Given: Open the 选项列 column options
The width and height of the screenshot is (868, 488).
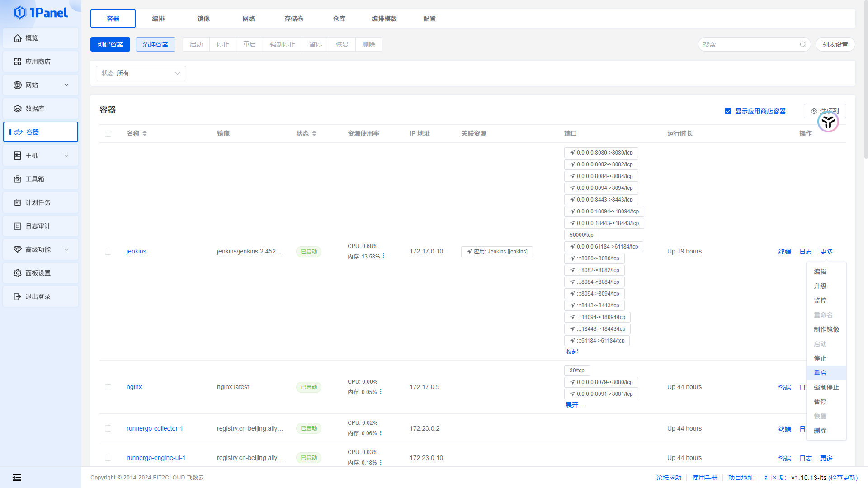Looking at the screenshot, I should (825, 111).
